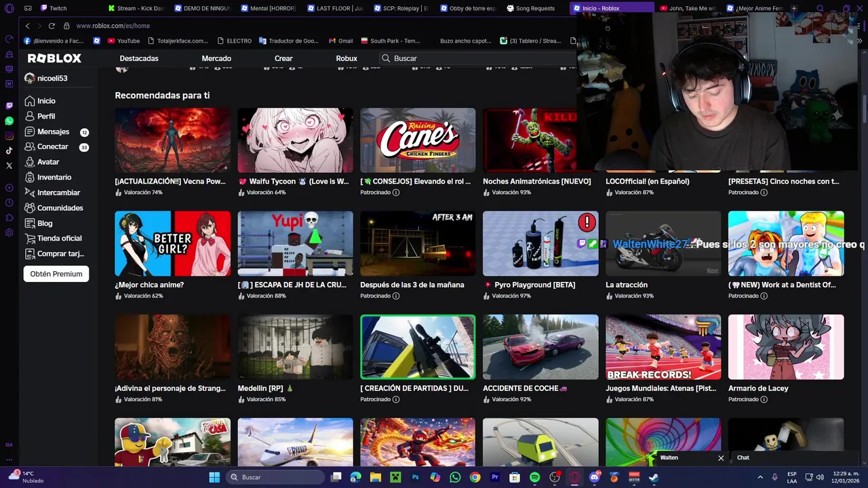Open the Traductor de Google bookmark

pos(288,41)
